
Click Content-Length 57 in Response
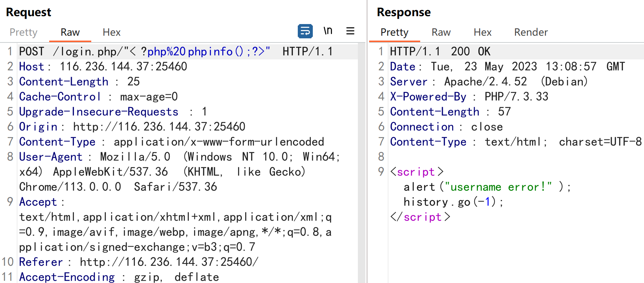pyautogui.click(x=450, y=112)
